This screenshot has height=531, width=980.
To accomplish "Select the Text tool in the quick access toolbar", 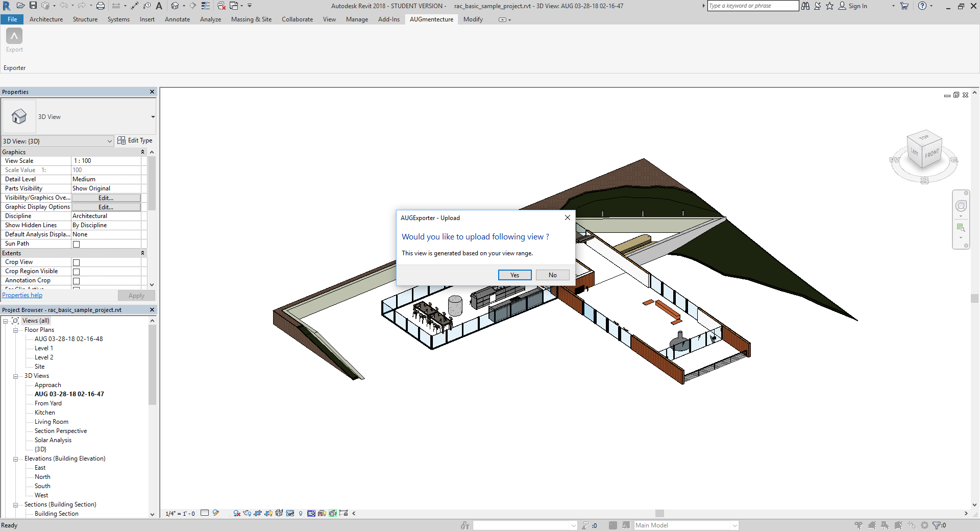I will [159, 6].
